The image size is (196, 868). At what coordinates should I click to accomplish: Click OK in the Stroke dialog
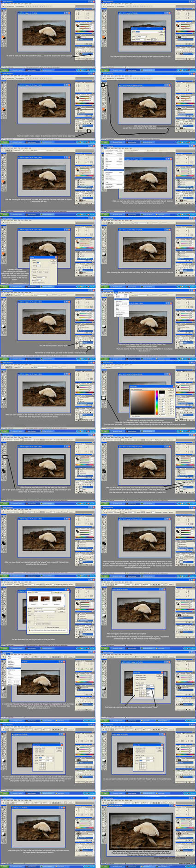53,260
